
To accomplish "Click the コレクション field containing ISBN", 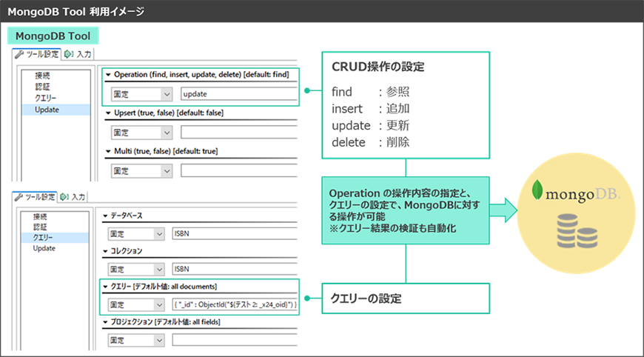I will coord(235,269).
